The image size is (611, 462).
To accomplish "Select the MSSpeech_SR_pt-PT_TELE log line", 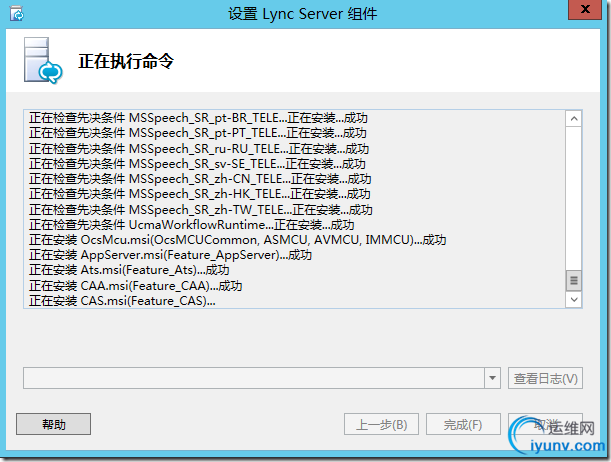I will pos(198,133).
